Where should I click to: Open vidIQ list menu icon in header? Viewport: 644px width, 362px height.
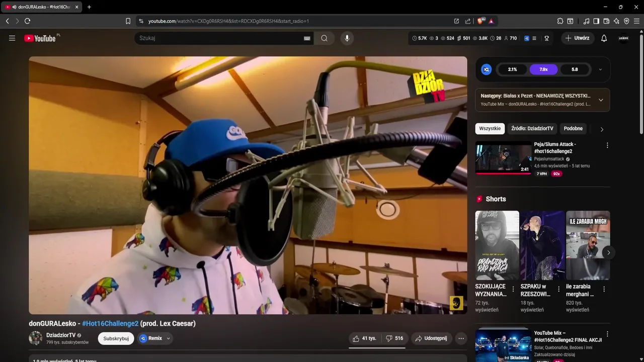(x=534, y=38)
